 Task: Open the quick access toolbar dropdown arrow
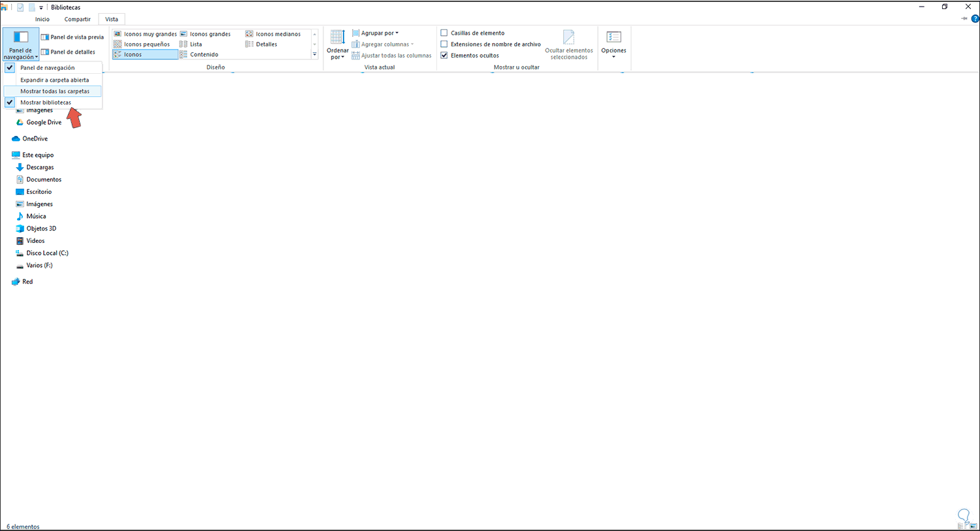tap(41, 8)
